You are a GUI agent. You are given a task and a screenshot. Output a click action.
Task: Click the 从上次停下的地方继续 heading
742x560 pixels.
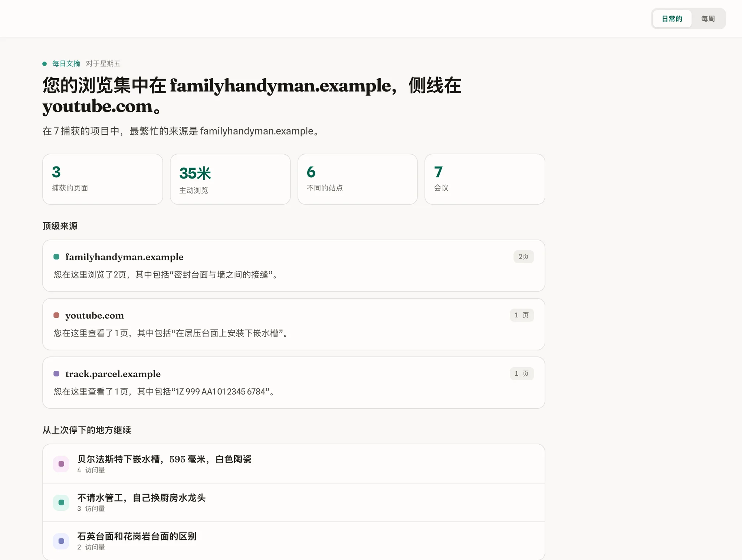tap(87, 430)
